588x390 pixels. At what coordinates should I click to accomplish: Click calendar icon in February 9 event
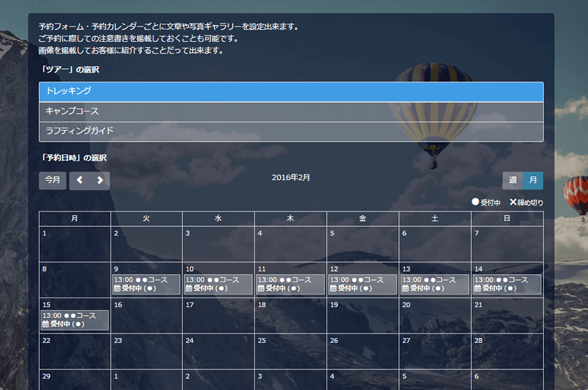116,289
